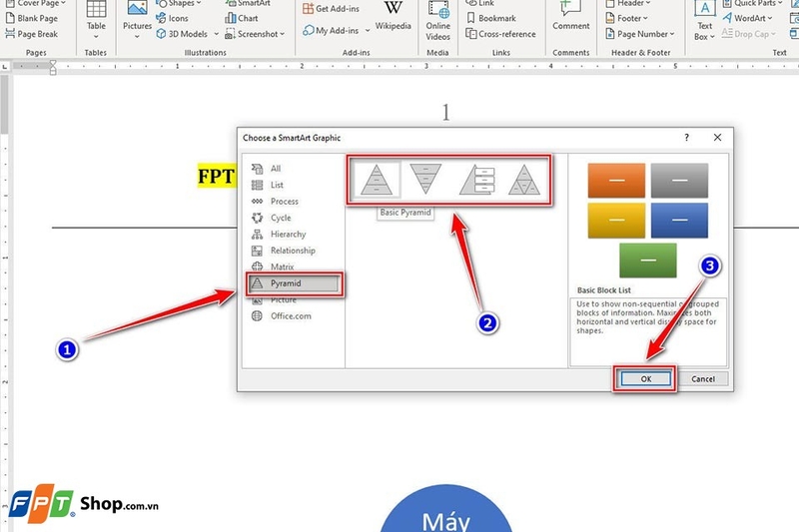
Task: Choose the Segmented Pyramid layout thumbnail
Action: (x=524, y=180)
